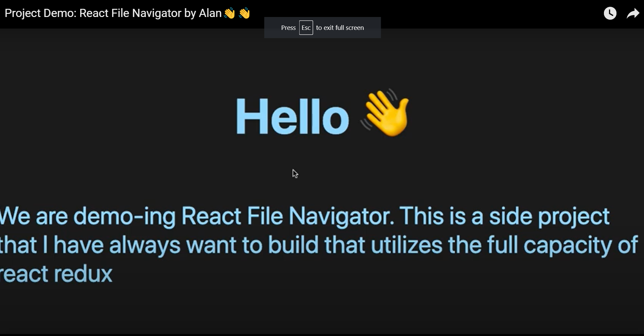This screenshot has width=644, height=336.
Task: Click the text 'We are demo-ing React File Navigator.'
Action: click(197, 216)
